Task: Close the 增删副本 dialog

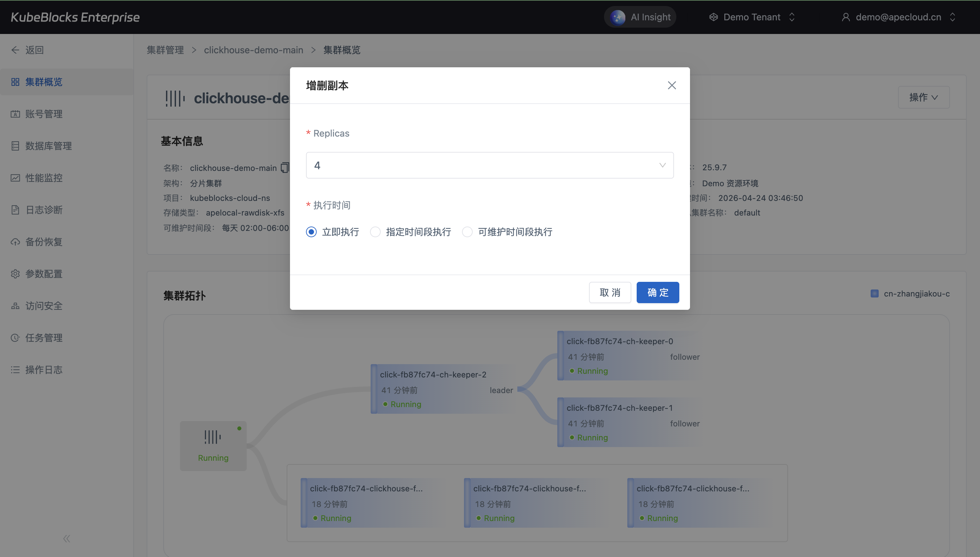Action: 672,85
